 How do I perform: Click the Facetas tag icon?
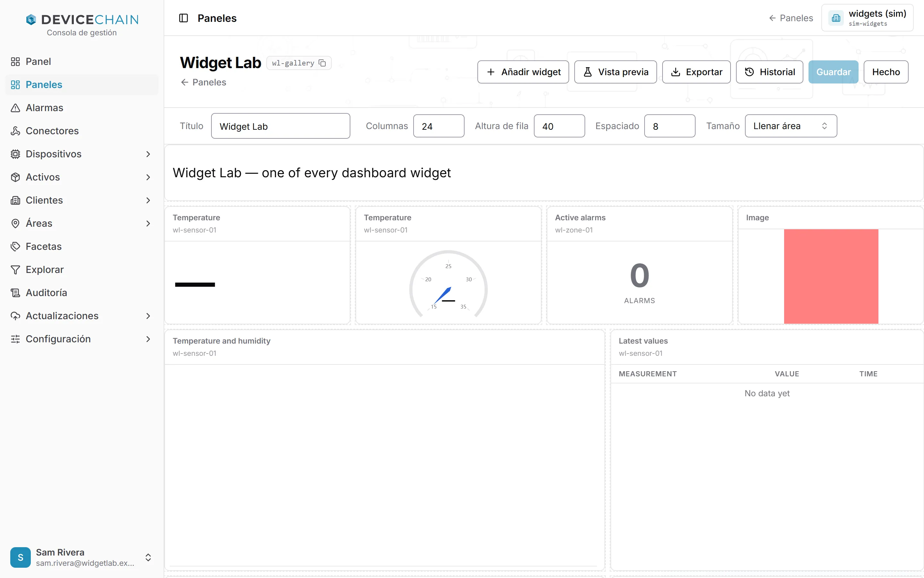15,247
